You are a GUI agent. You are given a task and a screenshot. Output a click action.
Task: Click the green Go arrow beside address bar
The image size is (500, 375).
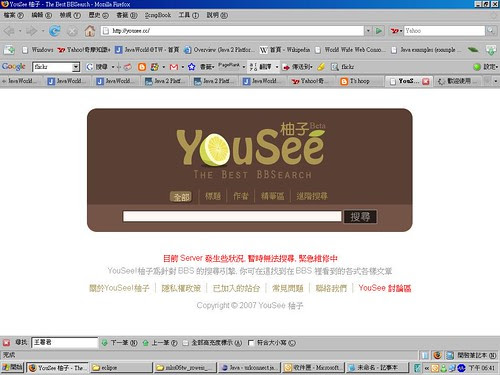pyautogui.click(x=379, y=31)
